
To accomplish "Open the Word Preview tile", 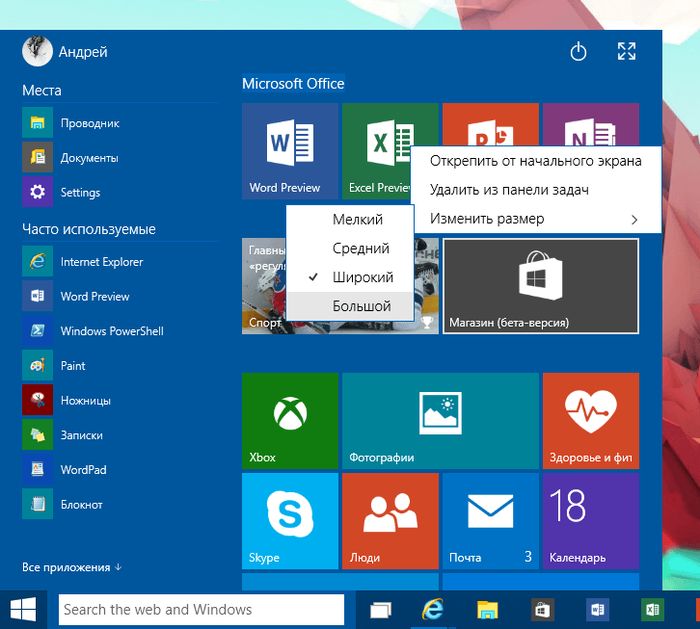I will (290, 151).
